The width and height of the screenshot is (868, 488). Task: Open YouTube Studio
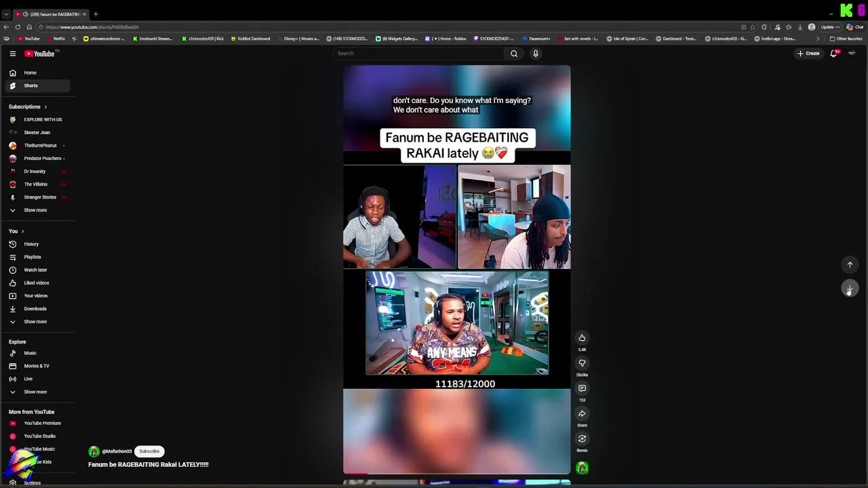pyautogui.click(x=39, y=436)
